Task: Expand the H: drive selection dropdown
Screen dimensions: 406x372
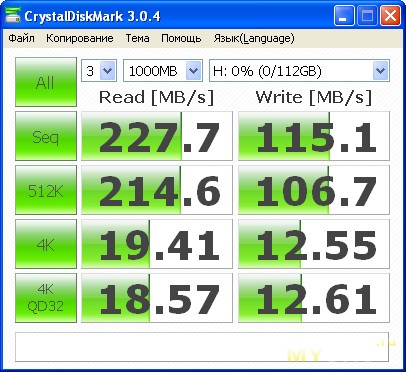Action: [x=299, y=71]
